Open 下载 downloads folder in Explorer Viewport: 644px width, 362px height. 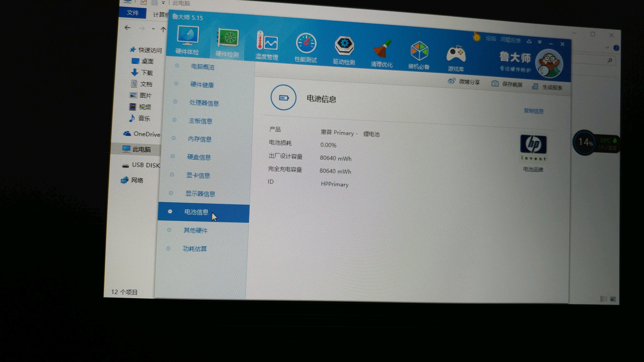[x=142, y=73]
